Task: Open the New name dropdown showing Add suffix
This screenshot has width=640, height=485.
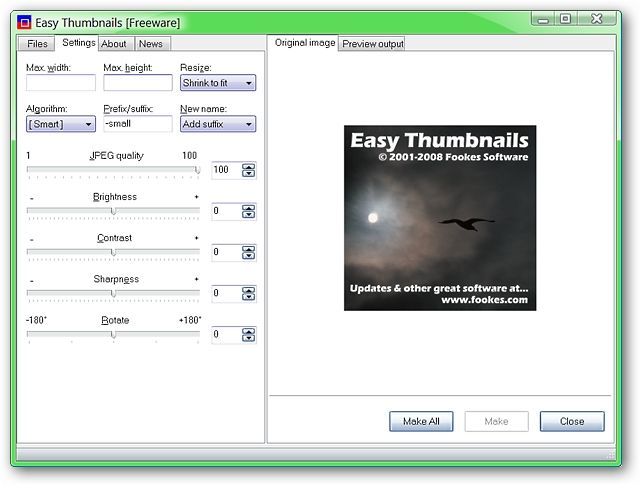Action: point(218,124)
